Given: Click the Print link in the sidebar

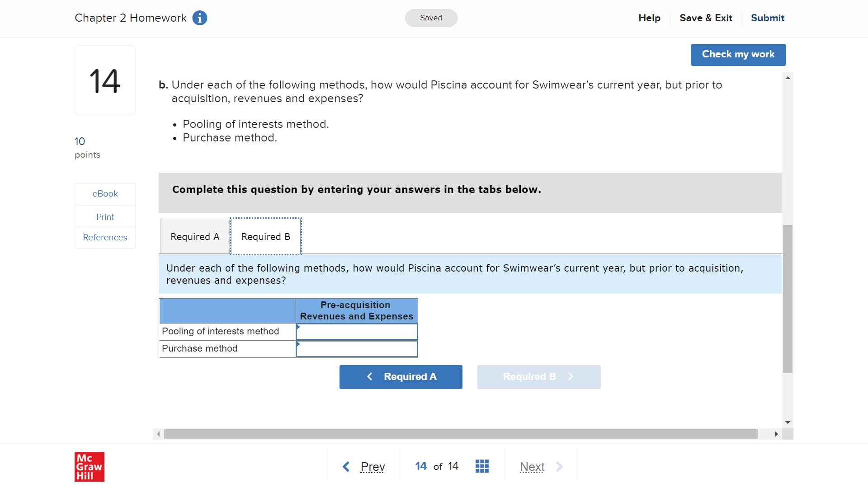Looking at the screenshot, I should point(105,217).
